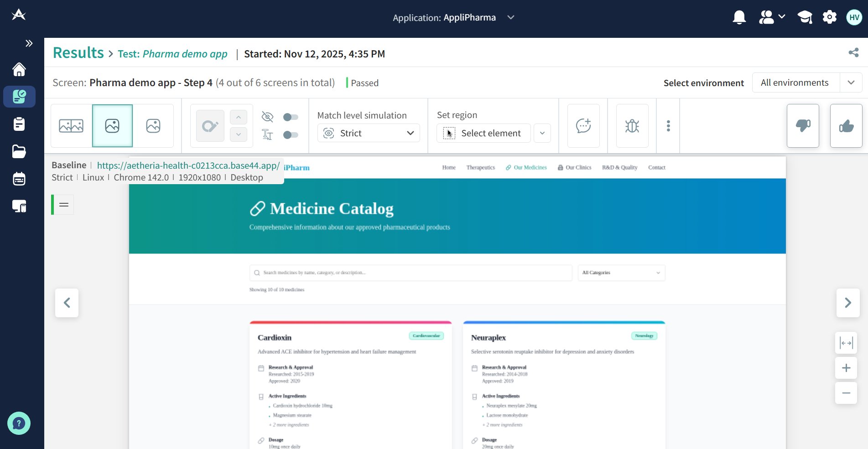
Task: Click the aetheria-health baseline URL link
Action: [x=188, y=165]
